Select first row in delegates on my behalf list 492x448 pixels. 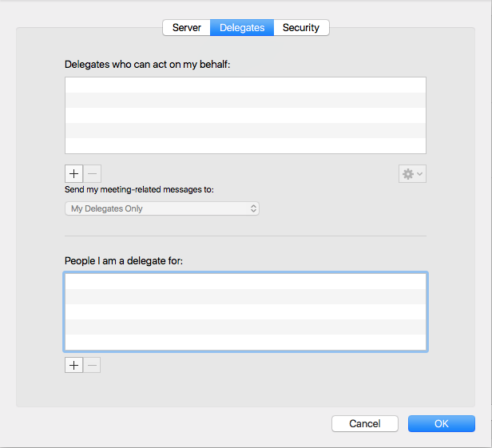tap(245, 85)
